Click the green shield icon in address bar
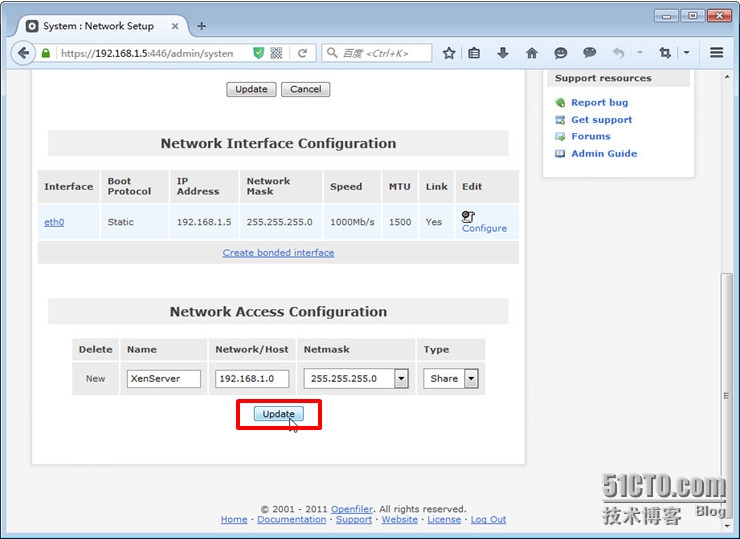 click(x=259, y=53)
